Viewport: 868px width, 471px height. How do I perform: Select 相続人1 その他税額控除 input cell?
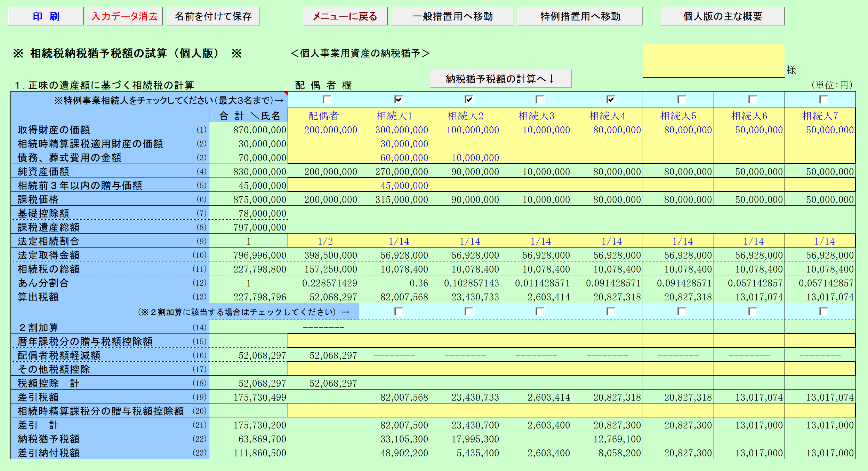pyautogui.click(x=394, y=369)
